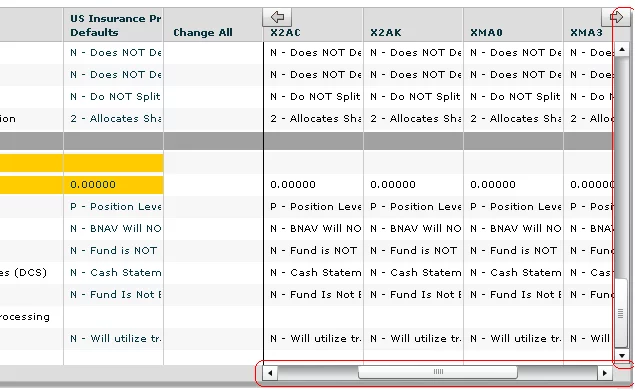Click "P - Position Leve" in X2AC column
This screenshot has width=635, height=390.
[315, 207]
